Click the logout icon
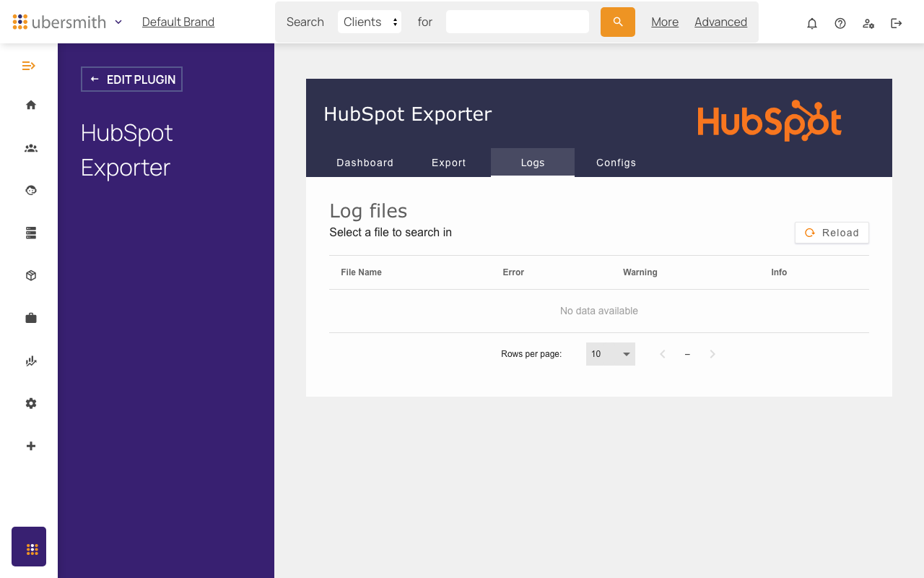Image resolution: width=924 pixels, height=578 pixels. point(897,23)
